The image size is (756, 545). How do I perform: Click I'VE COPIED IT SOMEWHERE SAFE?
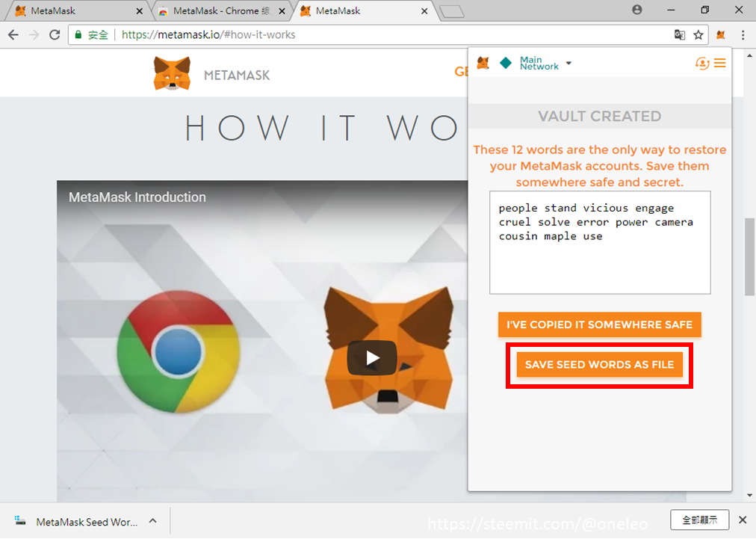pyautogui.click(x=599, y=324)
